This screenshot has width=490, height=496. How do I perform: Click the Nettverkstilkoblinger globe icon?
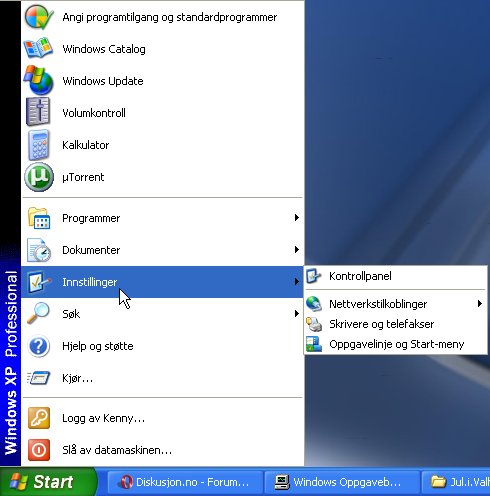click(x=314, y=304)
